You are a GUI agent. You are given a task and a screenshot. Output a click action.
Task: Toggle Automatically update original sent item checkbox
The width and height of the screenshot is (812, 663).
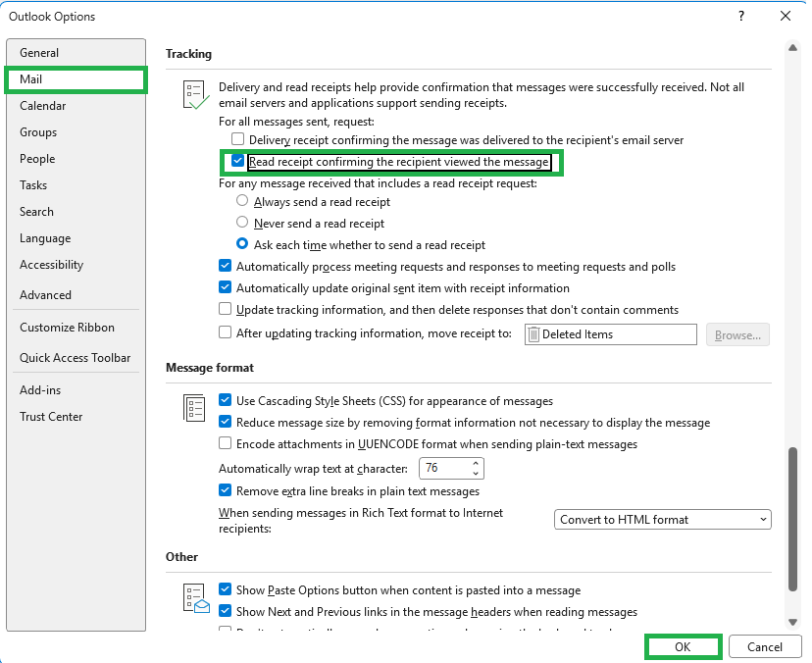[225, 287]
